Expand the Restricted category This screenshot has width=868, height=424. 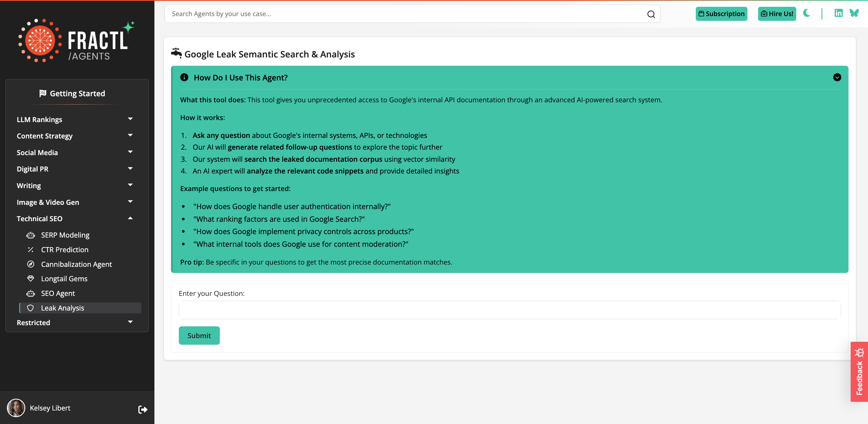pos(130,322)
